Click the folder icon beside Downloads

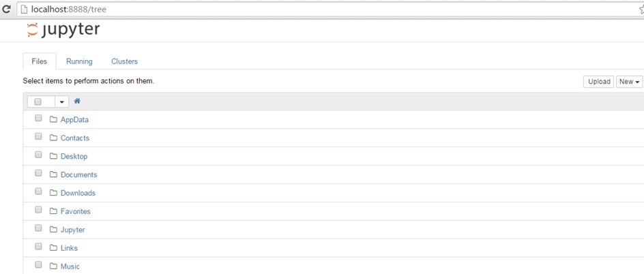click(x=54, y=194)
